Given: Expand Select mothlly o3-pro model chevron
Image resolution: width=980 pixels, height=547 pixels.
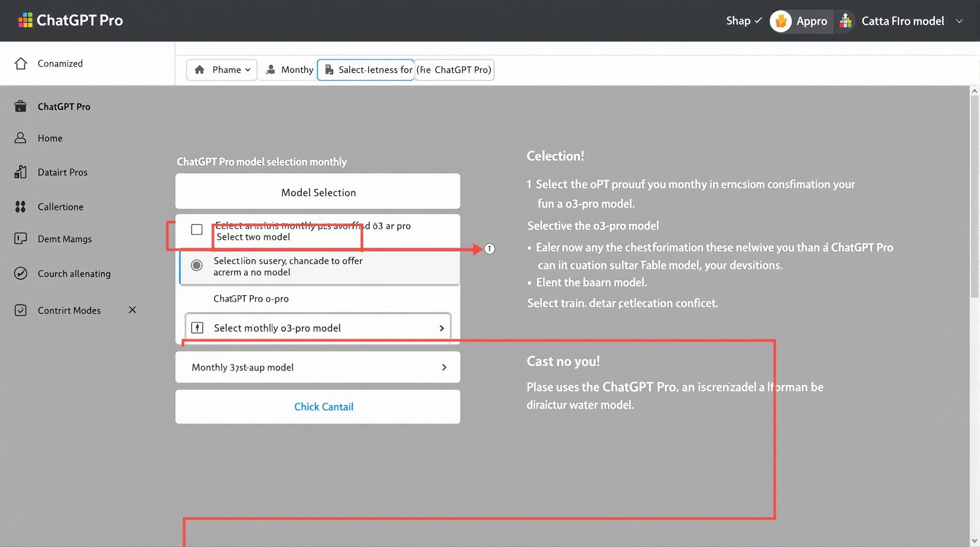Looking at the screenshot, I should point(442,328).
